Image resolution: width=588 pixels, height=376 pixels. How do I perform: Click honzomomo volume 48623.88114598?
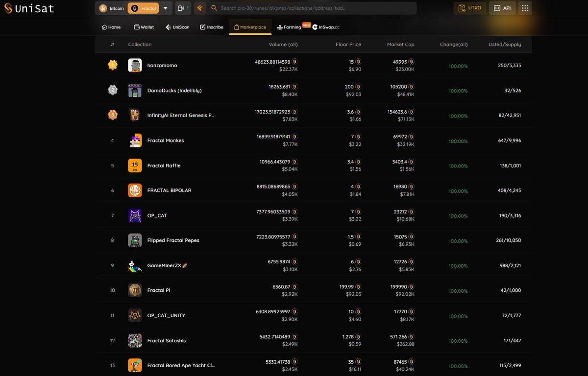coord(272,62)
